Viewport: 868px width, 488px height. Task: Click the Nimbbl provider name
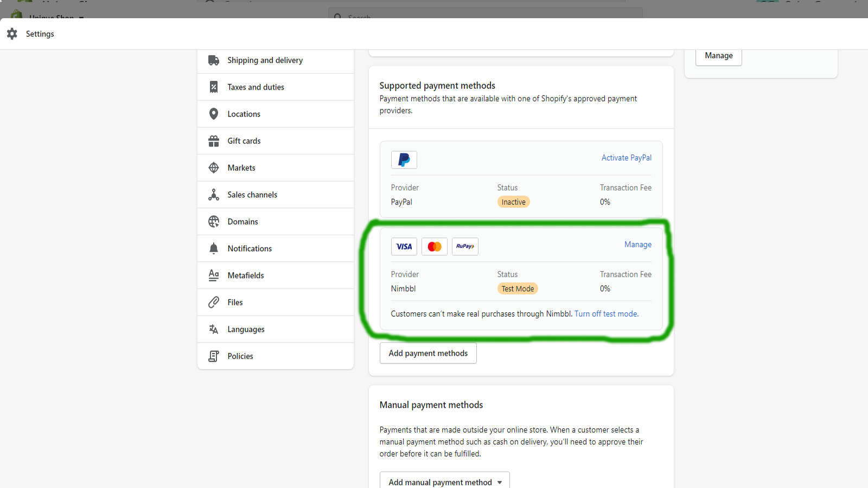[403, 289]
